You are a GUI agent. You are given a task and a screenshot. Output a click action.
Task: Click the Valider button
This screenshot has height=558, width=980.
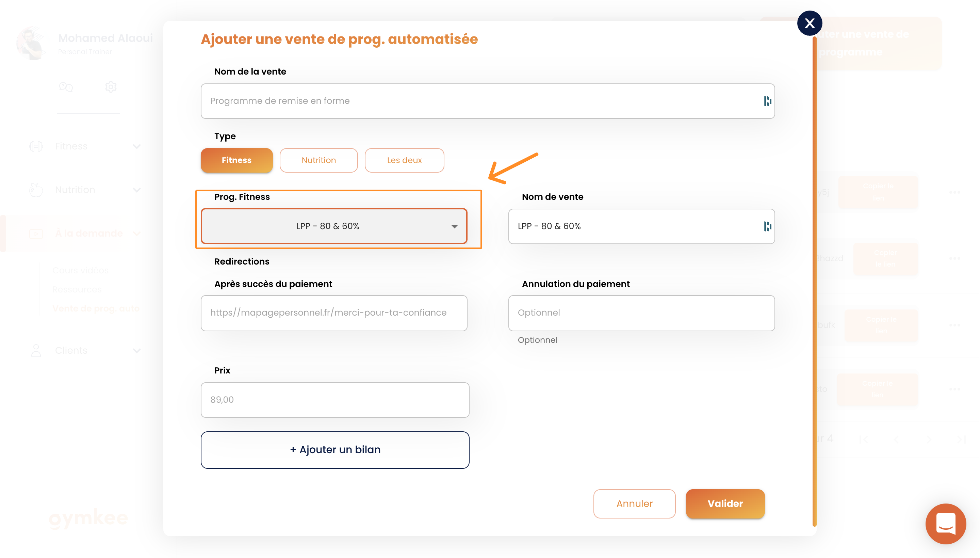coord(725,504)
